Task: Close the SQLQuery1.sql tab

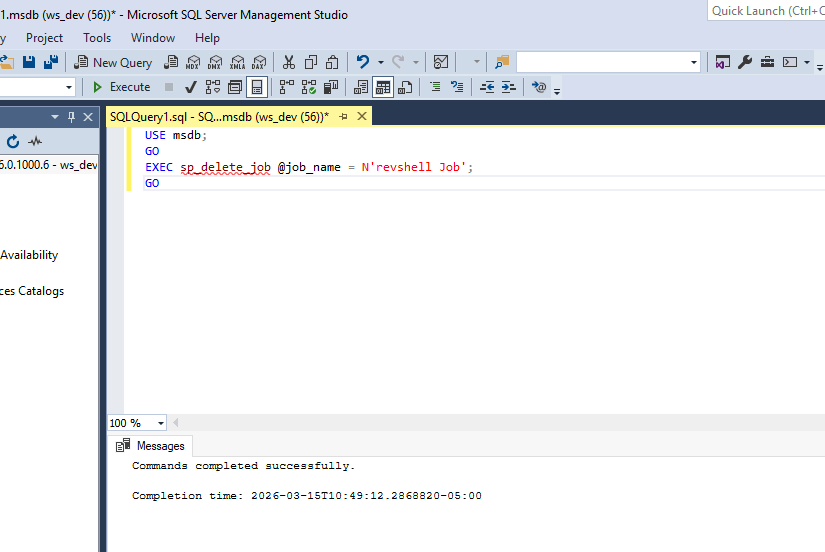Action: click(x=362, y=116)
